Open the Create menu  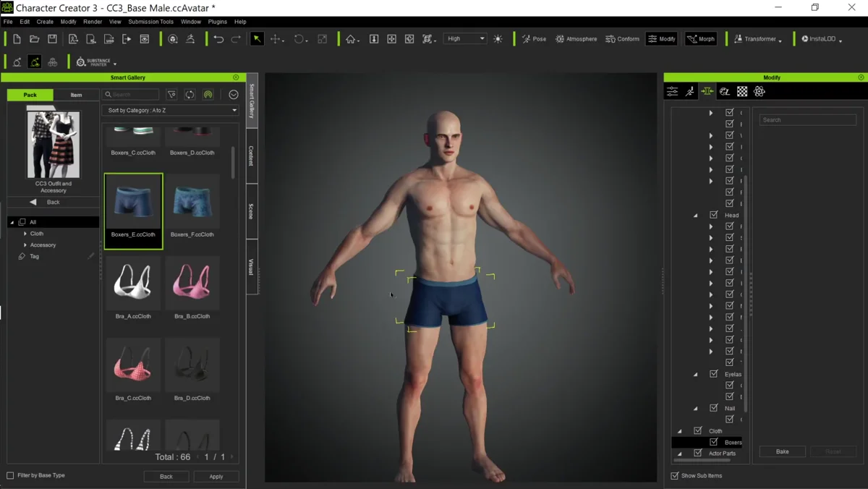pyautogui.click(x=45, y=22)
